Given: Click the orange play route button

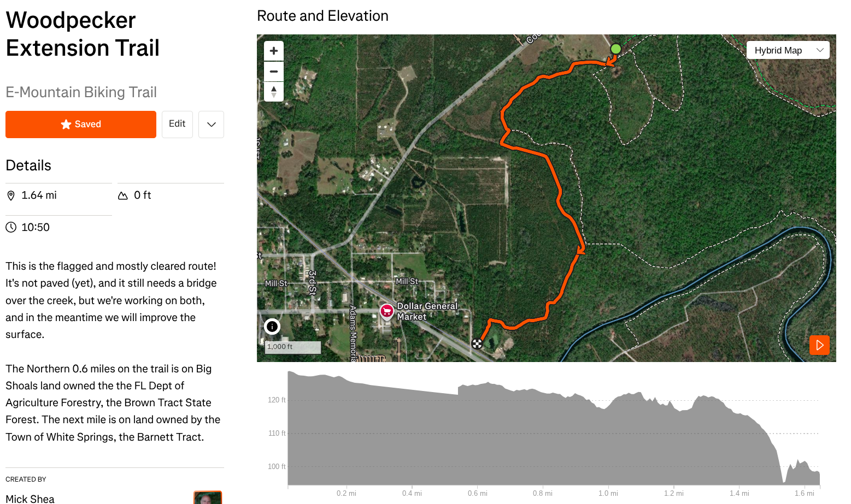Looking at the screenshot, I should click(x=819, y=345).
